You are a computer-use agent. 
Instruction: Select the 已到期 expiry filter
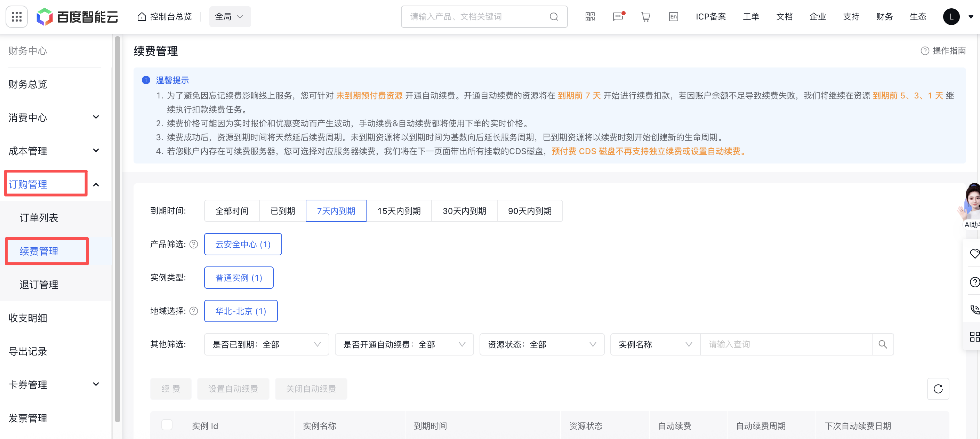click(x=282, y=211)
